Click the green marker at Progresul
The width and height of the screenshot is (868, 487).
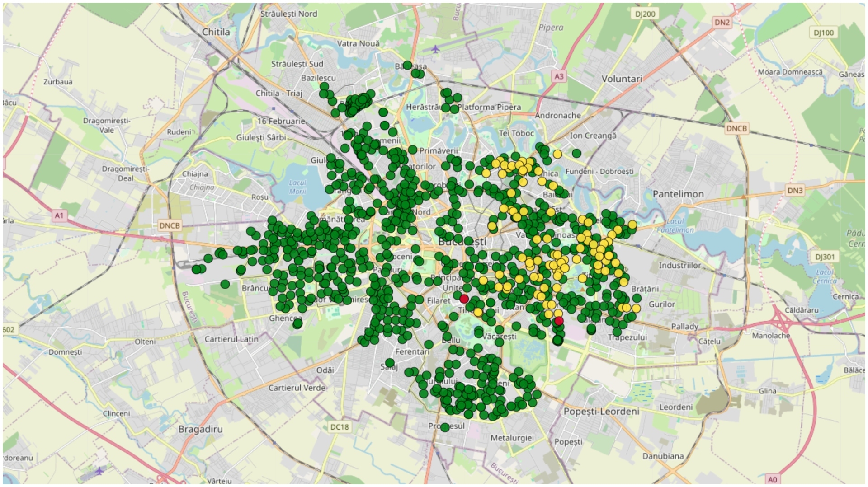445,427
